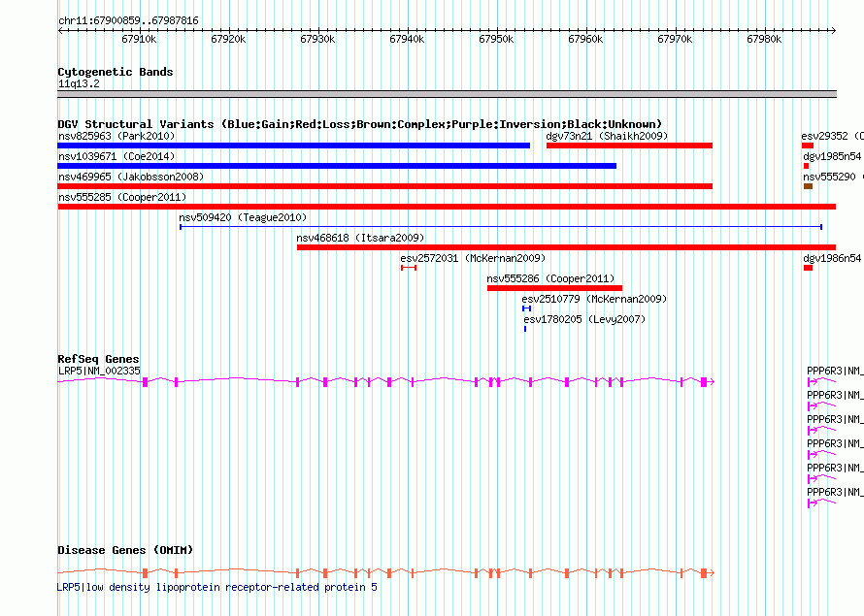This screenshot has width=864, height=616.
Task: Click esv2572031 (McKernan2009) small red variant
Action: pyautogui.click(x=409, y=268)
